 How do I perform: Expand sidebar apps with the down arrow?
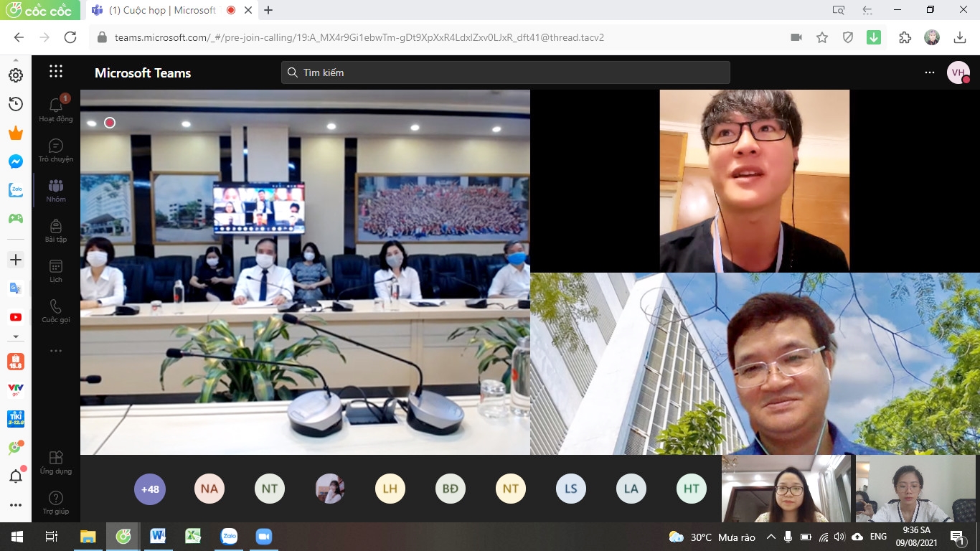16,336
